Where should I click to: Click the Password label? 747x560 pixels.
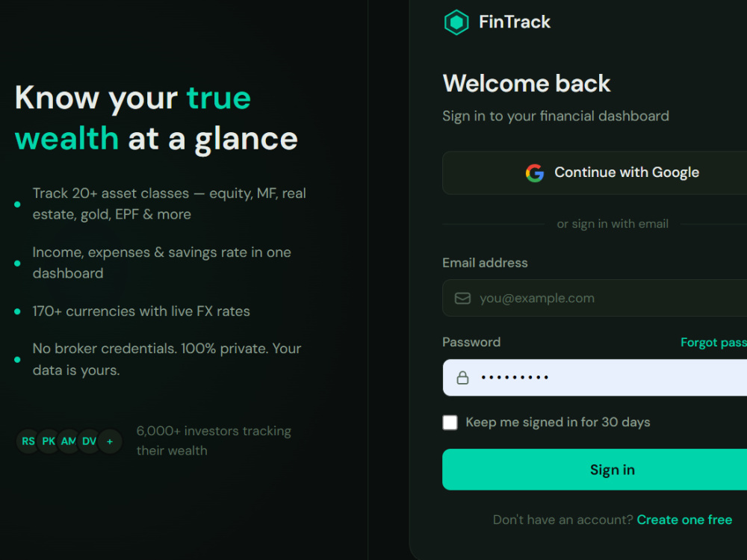(471, 343)
